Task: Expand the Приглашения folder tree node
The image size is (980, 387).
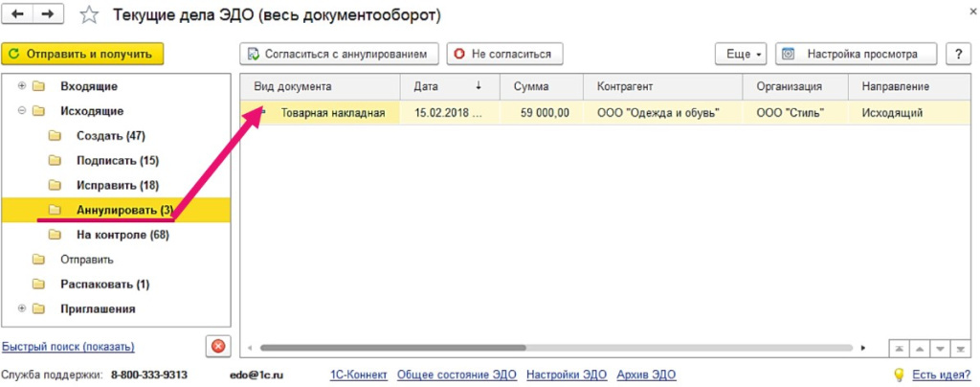Action: 21,309
